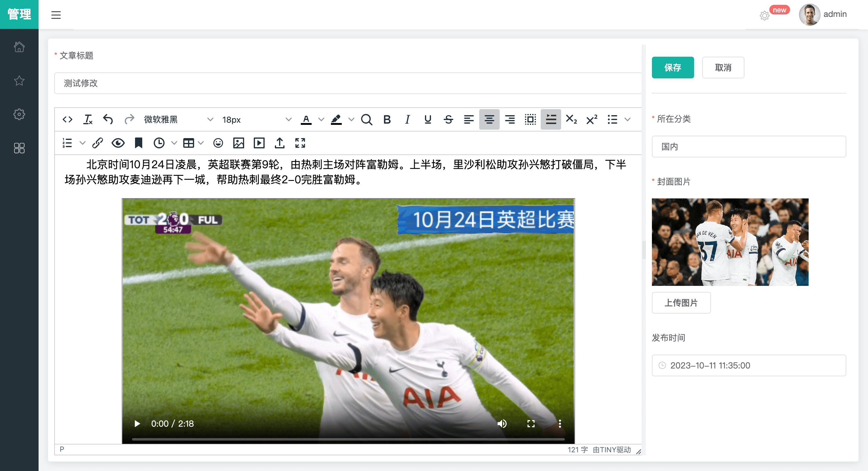Toggle the hamburger sidebar menu

pos(56,15)
